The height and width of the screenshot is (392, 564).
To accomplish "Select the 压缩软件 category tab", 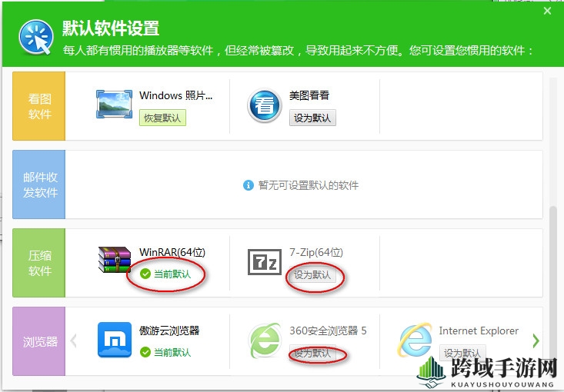I will pyautogui.click(x=38, y=263).
